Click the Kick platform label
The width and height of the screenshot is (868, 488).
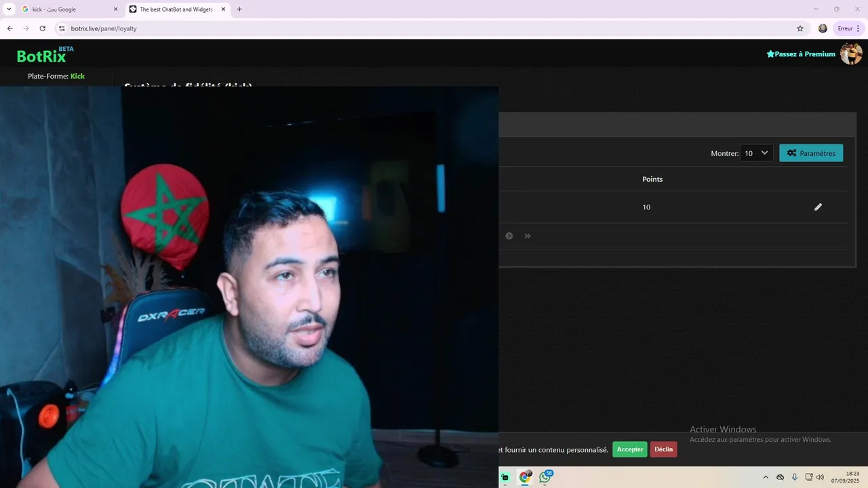coord(77,76)
